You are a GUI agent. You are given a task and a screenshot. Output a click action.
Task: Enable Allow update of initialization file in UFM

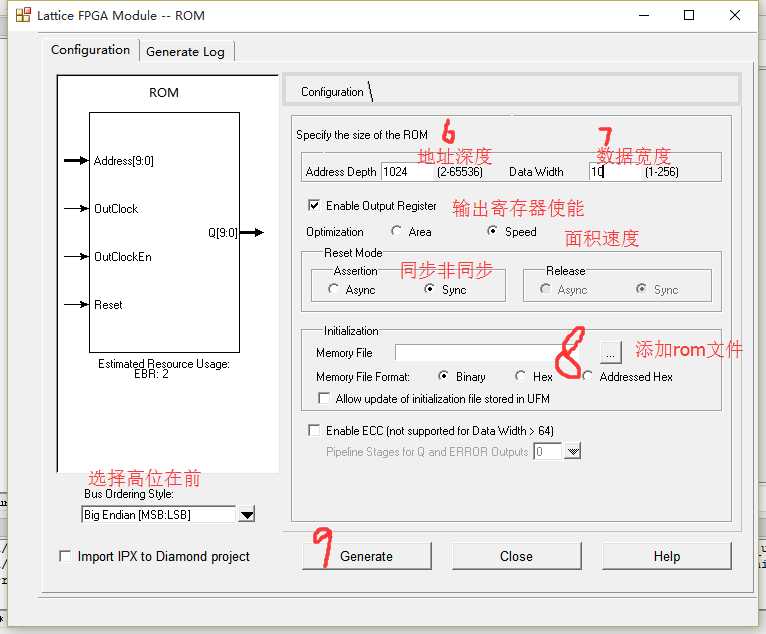(323, 398)
